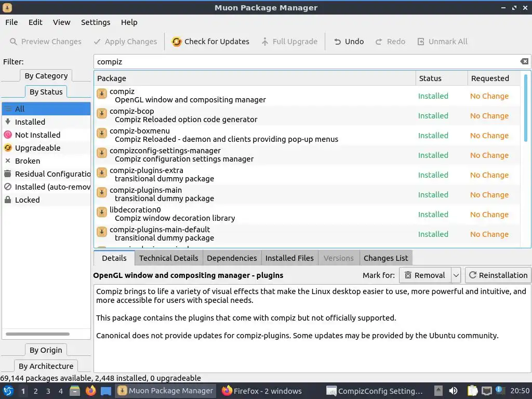Viewport: 532px width, 399px height.
Task: Click the package icon beside compiz-plugins-main
Action: [102, 192]
